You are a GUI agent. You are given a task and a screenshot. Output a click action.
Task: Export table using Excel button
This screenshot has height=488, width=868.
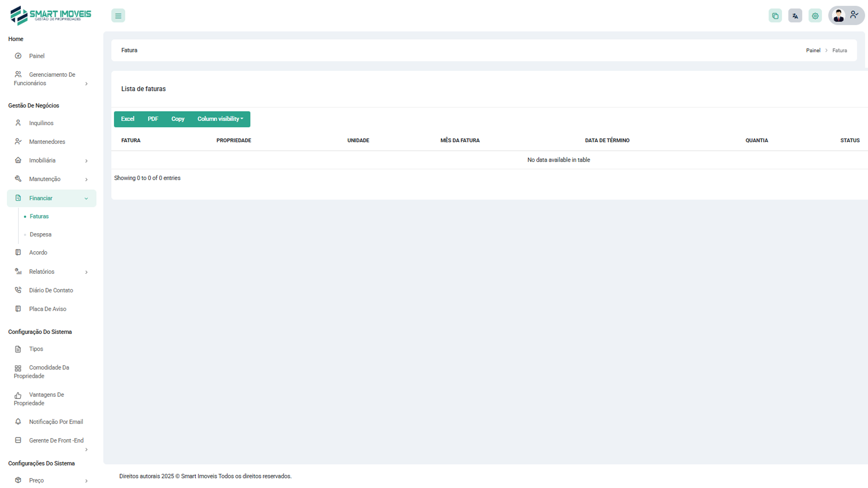[127, 119]
